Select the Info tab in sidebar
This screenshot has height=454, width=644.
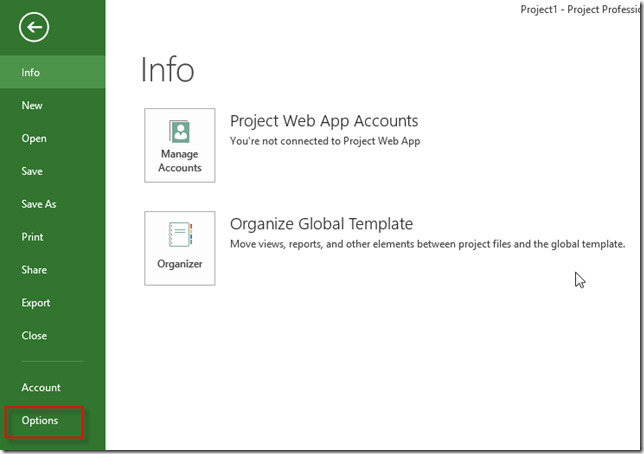tap(31, 73)
